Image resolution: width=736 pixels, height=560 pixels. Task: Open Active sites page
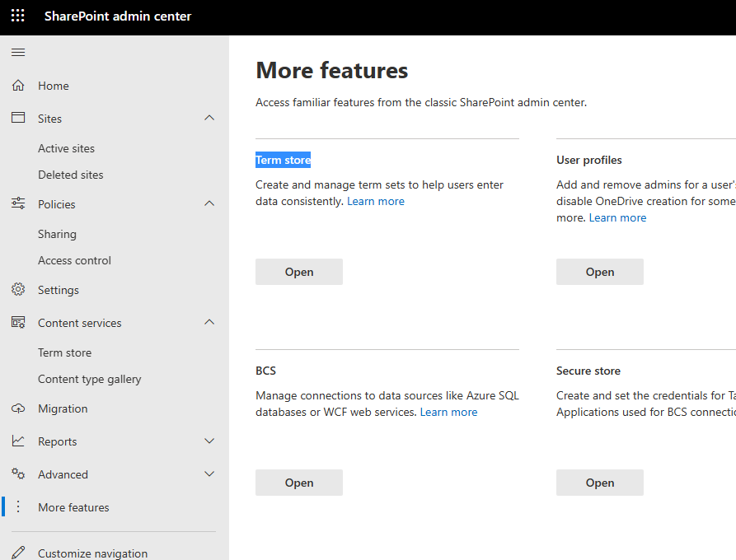click(66, 148)
